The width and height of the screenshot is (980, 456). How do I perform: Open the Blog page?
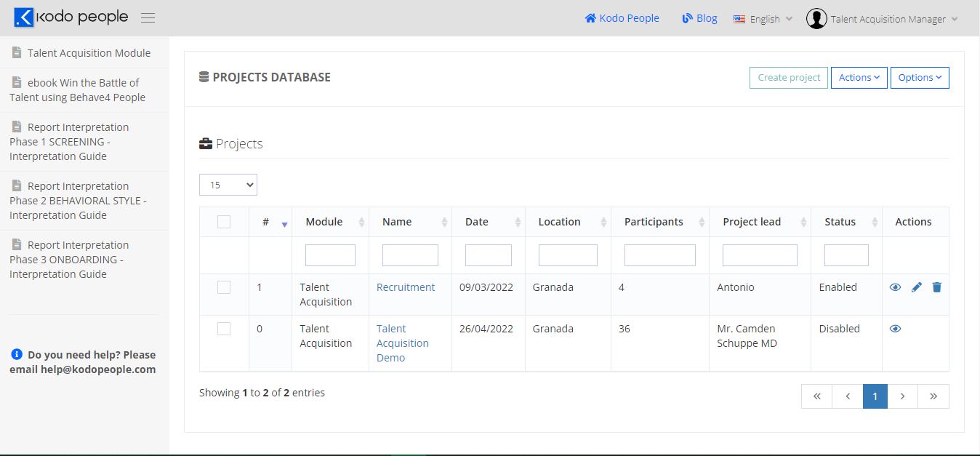point(699,18)
